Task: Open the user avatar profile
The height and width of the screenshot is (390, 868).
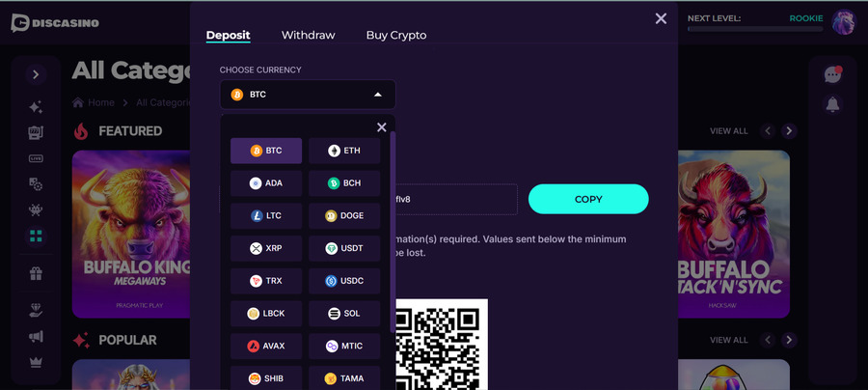Action: point(844,23)
